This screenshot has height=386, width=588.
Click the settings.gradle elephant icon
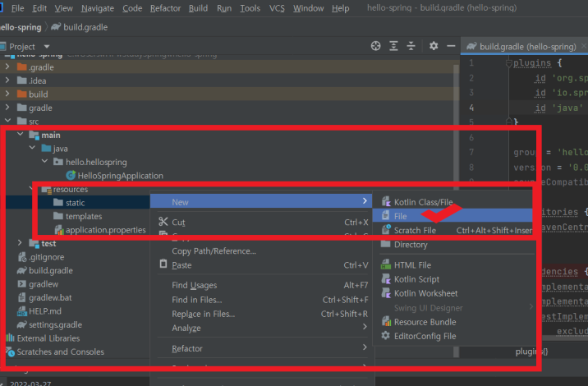point(21,324)
